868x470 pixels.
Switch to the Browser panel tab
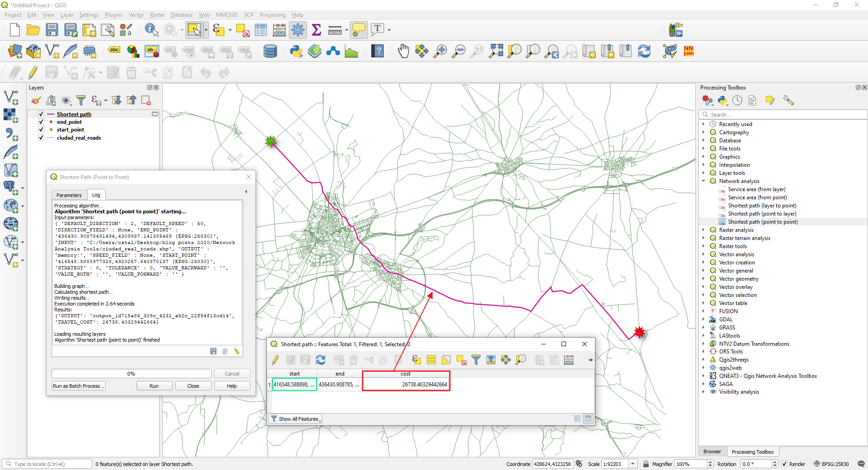[x=712, y=452]
